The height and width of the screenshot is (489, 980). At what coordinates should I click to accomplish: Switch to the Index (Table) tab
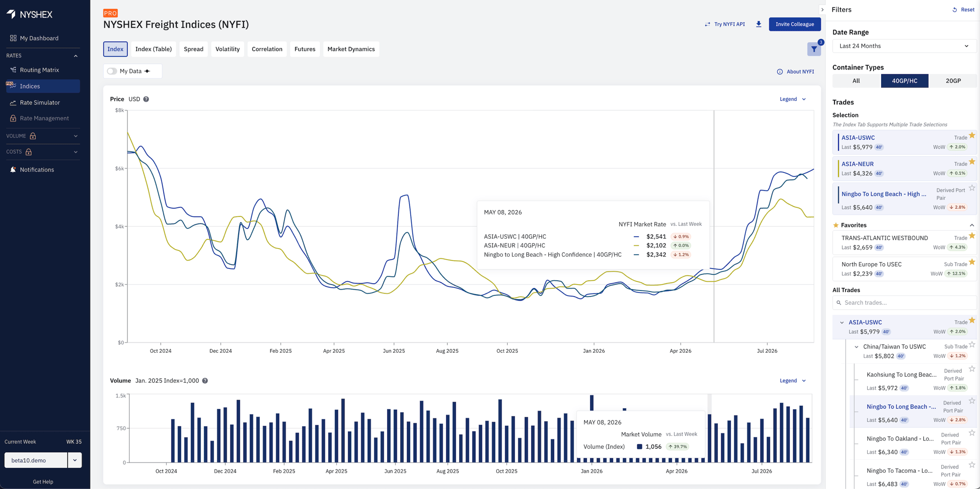(x=153, y=49)
